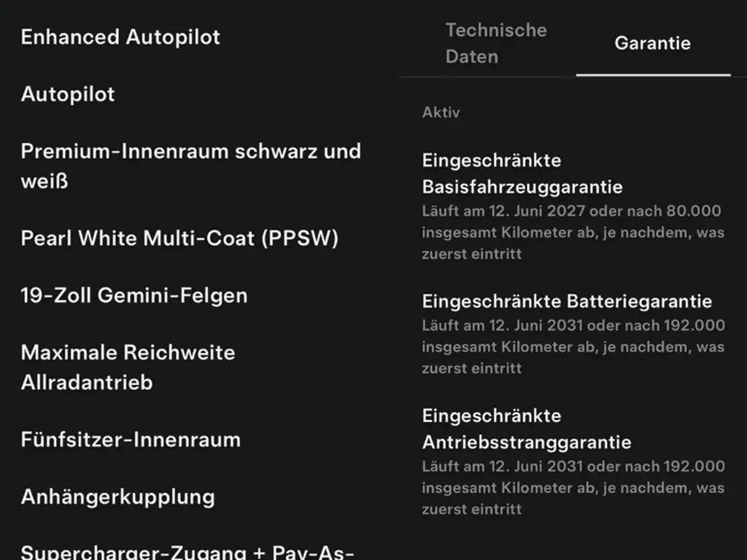Viewport: 747px width, 560px height.
Task: Select Eingeschränkte Antriebsstranggarantie warranty heading
Action: (527, 429)
